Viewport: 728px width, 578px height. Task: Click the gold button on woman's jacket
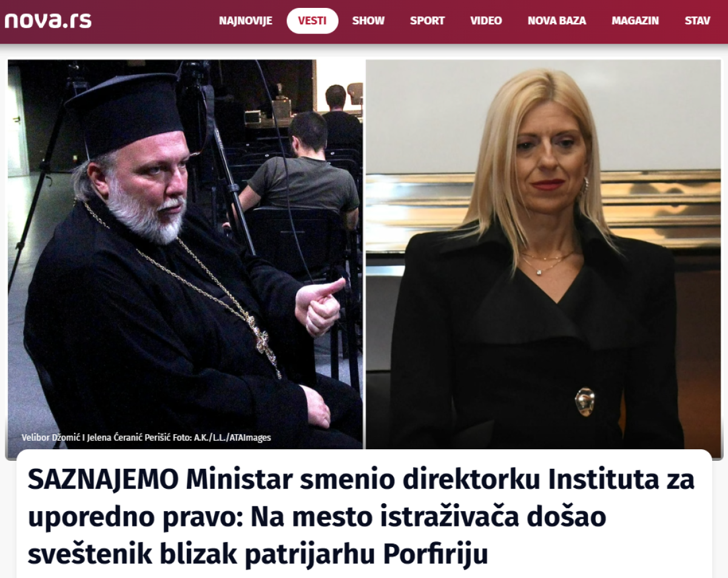click(585, 401)
